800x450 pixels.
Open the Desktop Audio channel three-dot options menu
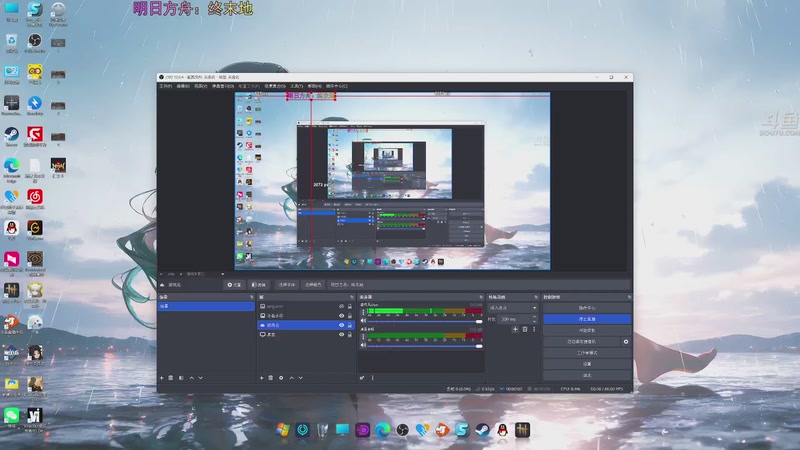pos(363,337)
